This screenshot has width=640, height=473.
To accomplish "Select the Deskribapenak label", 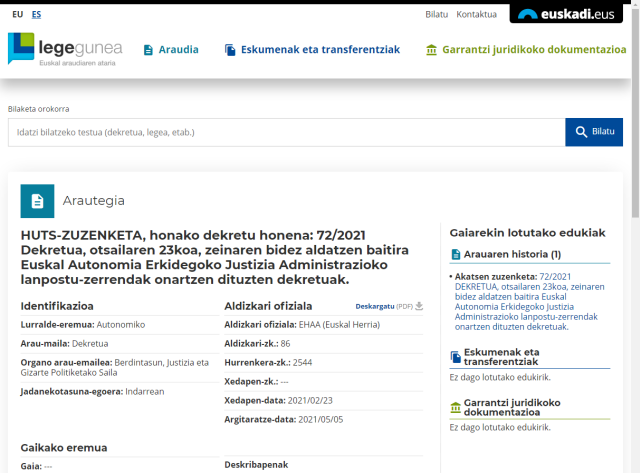I will tap(256, 465).
